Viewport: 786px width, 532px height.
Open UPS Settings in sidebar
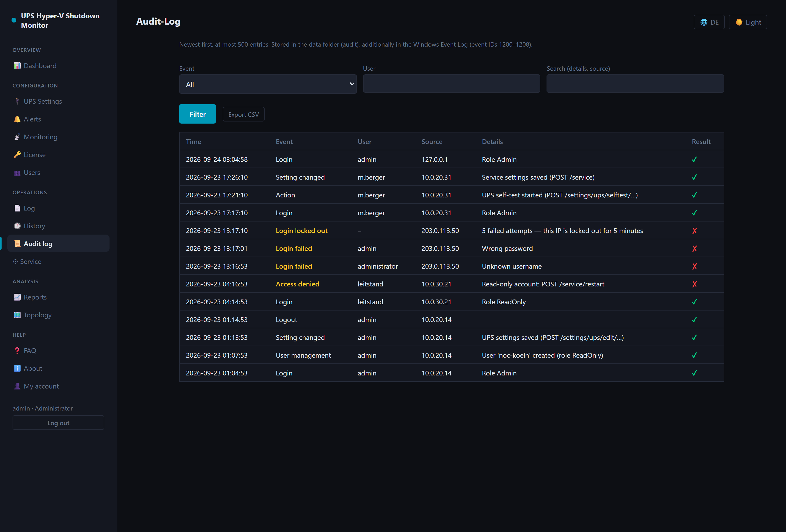coord(58,101)
